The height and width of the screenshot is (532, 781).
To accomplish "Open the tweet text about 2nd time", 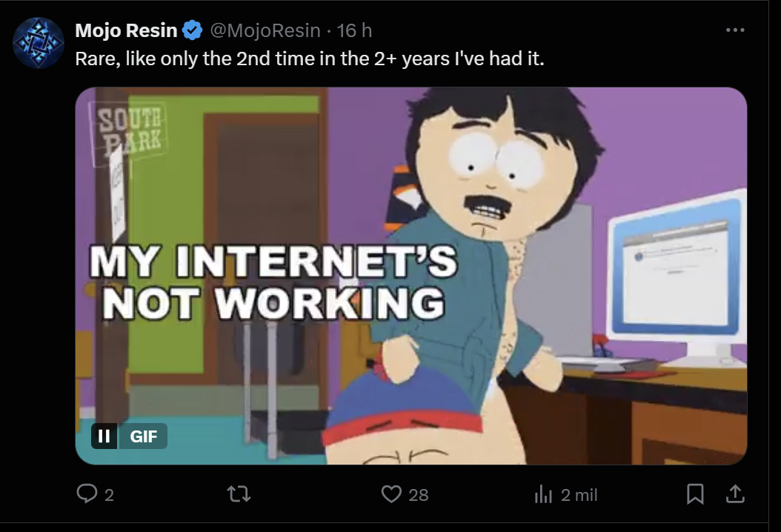I will pyautogui.click(x=310, y=59).
